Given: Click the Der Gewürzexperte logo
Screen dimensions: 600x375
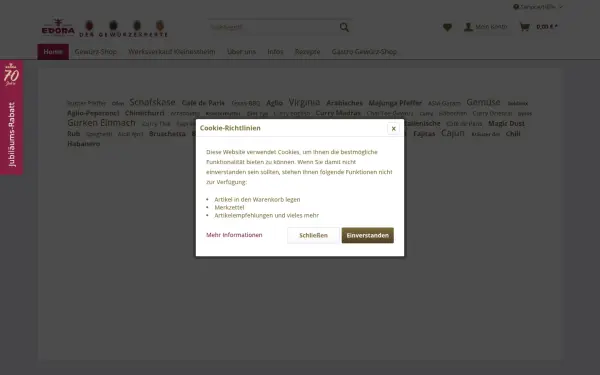Looking at the screenshot, I should click(x=123, y=29).
